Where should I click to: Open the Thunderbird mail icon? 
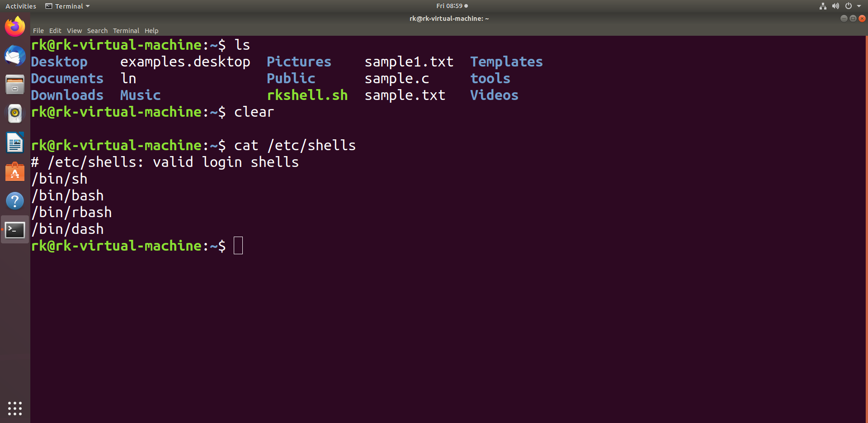pos(15,55)
